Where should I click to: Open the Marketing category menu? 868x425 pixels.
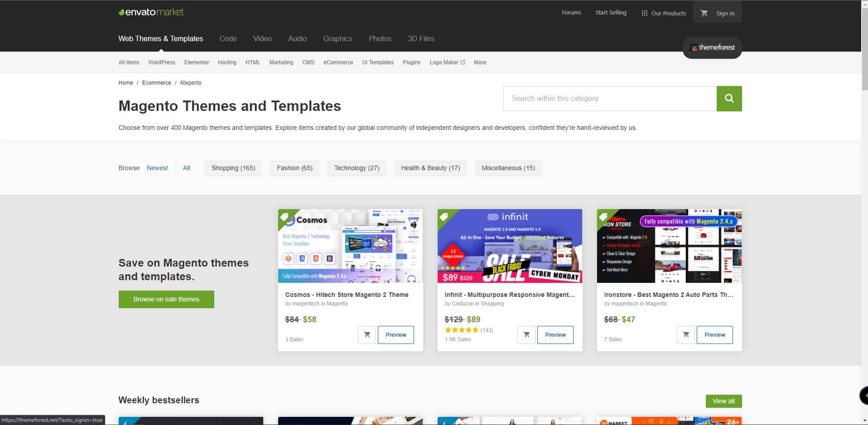[x=281, y=62]
